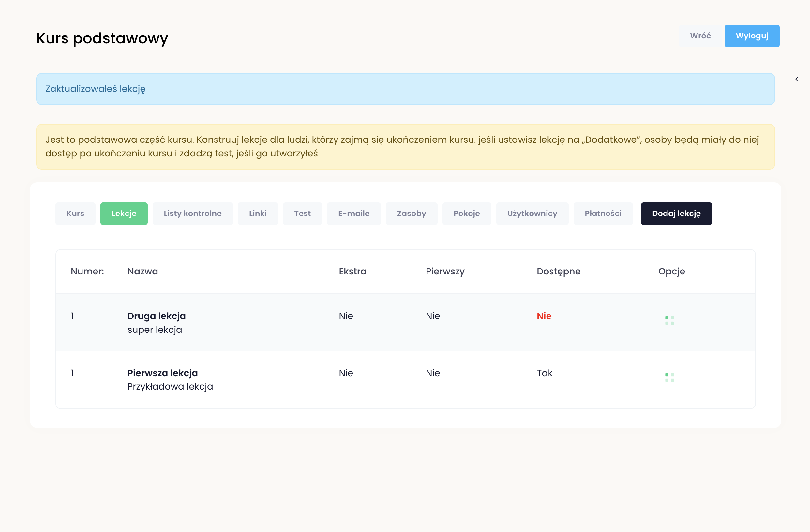
Task: Go to the Płatności tab
Action: (603, 213)
